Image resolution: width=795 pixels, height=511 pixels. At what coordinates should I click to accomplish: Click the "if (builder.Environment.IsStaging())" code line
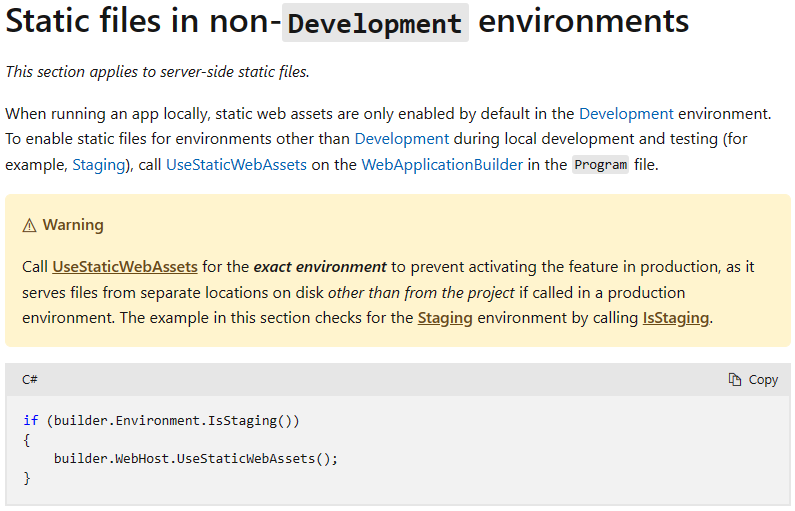161,420
